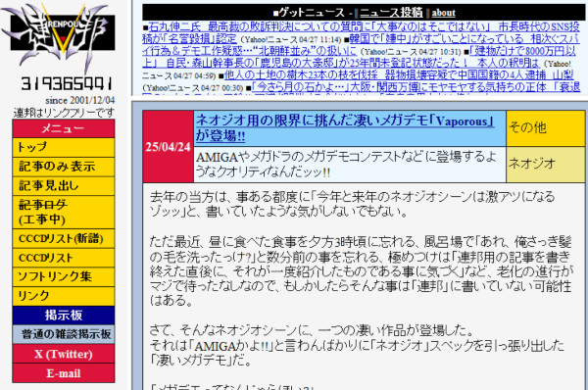This screenshot has height=390, width=588.
Task: Open CCCDリスト(新譜) page
Action: tap(64, 239)
